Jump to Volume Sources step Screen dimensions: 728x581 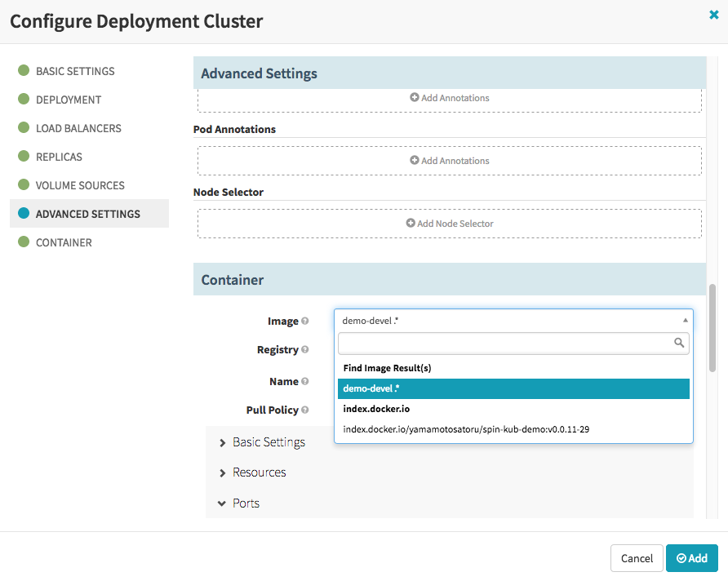click(x=81, y=185)
